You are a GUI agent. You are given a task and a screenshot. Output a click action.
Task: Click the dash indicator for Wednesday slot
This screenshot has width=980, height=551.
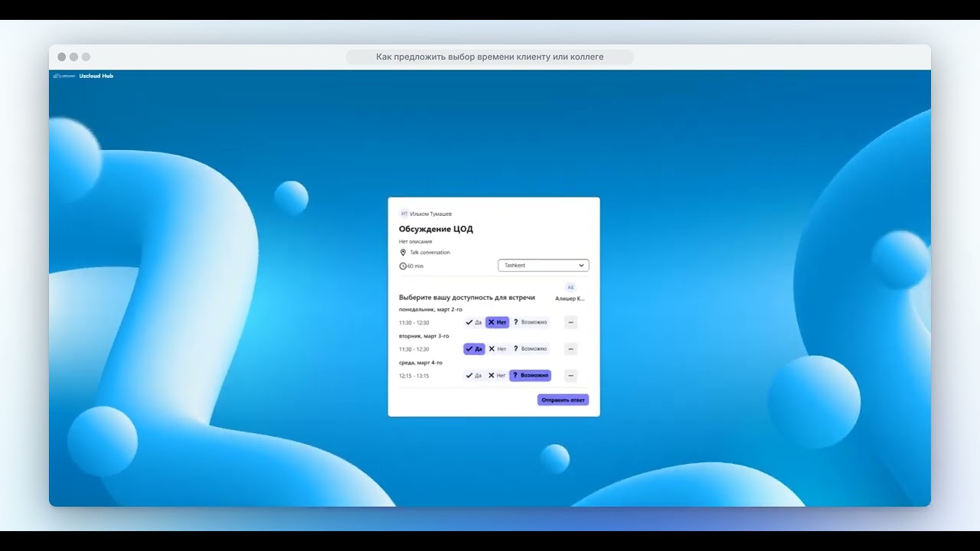pyautogui.click(x=570, y=376)
